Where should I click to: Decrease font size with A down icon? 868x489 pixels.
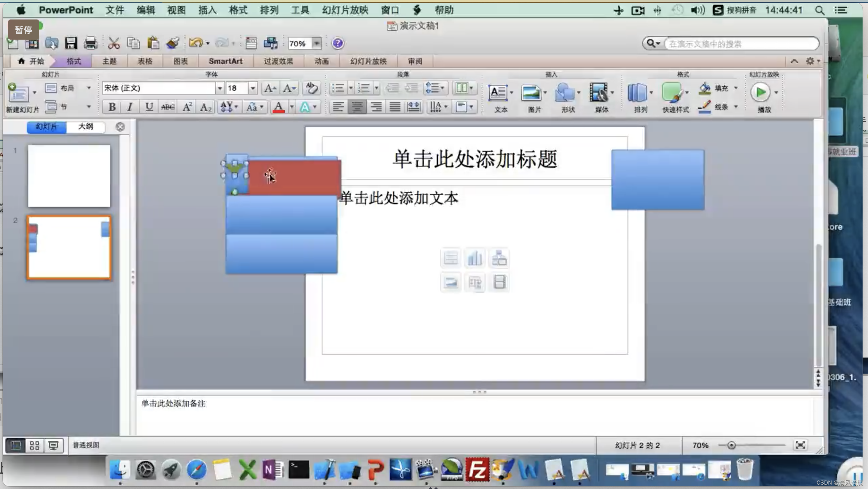click(x=289, y=88)
